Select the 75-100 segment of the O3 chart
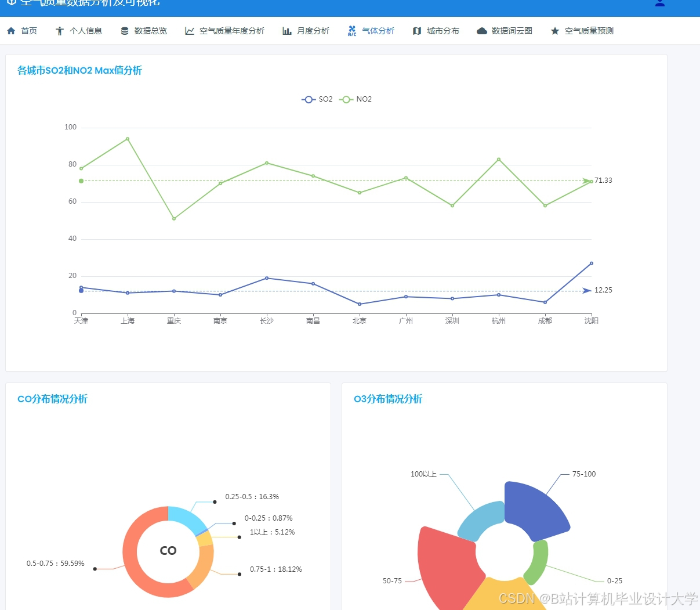700x610 pixels. click(x=583, y=474)
